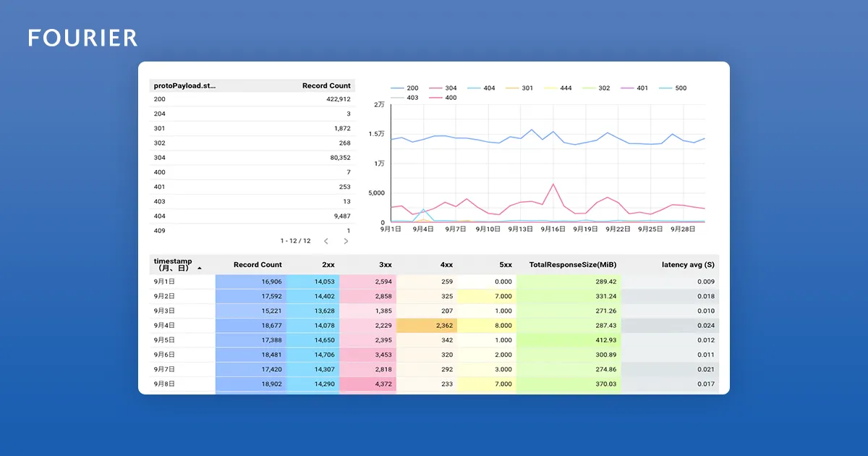Click the 18,902 record count cell
Image resolution: width=868 pixels, height=456 pixels.
[251, 384]
